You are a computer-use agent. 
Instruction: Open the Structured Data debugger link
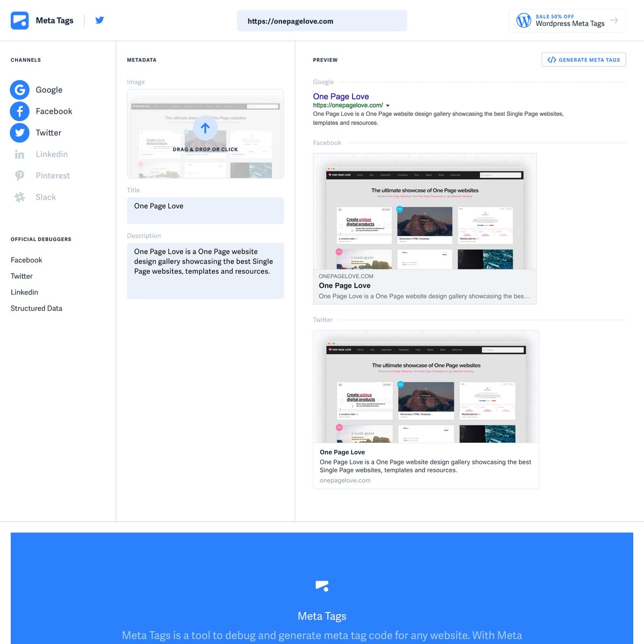[36, 308]
